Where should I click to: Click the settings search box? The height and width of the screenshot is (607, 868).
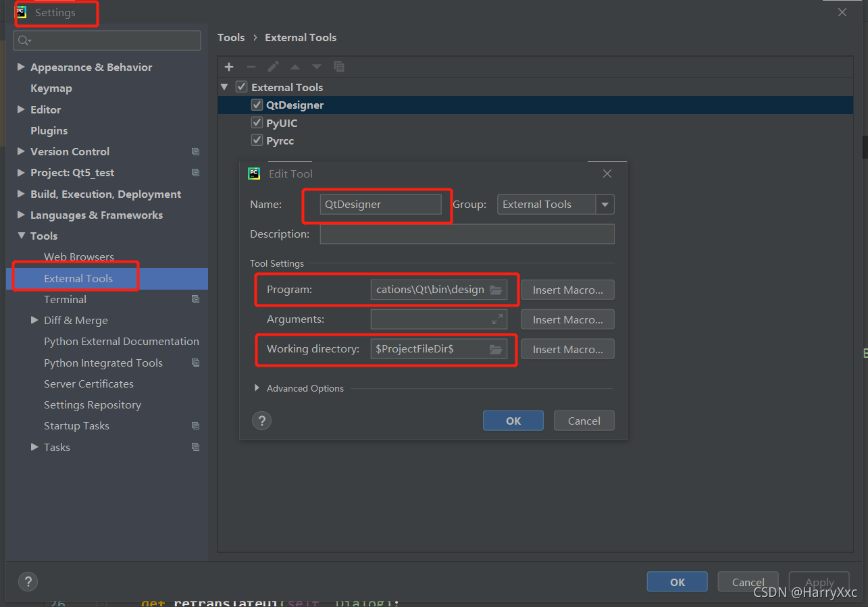(107, 41)
